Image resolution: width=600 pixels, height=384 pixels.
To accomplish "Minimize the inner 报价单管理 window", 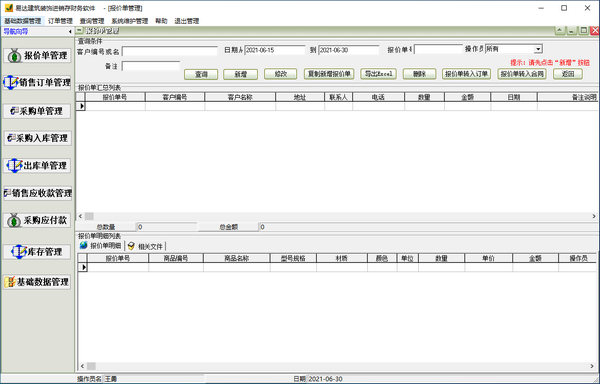I will (571, 31).
